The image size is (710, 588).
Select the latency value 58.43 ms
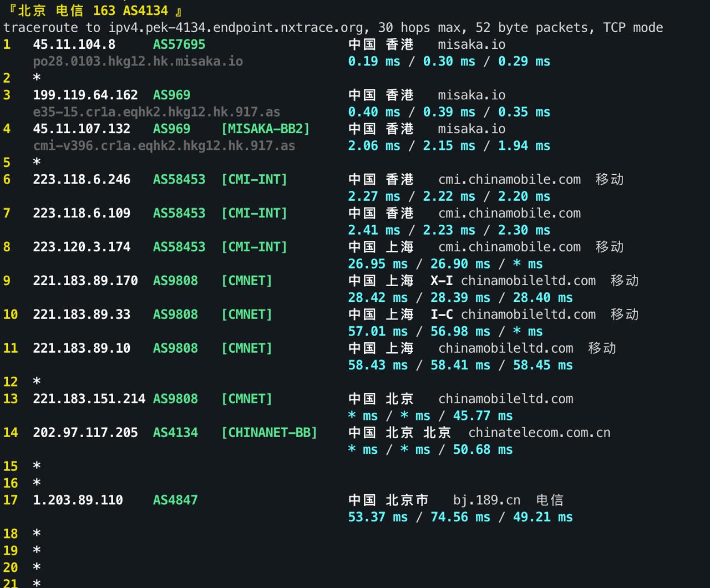point(369,365)
